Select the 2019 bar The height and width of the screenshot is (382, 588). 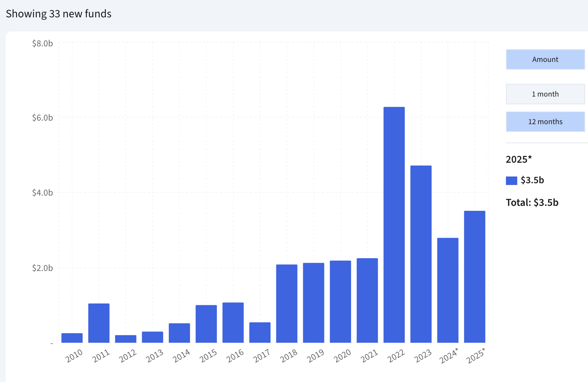pos(313,302)
